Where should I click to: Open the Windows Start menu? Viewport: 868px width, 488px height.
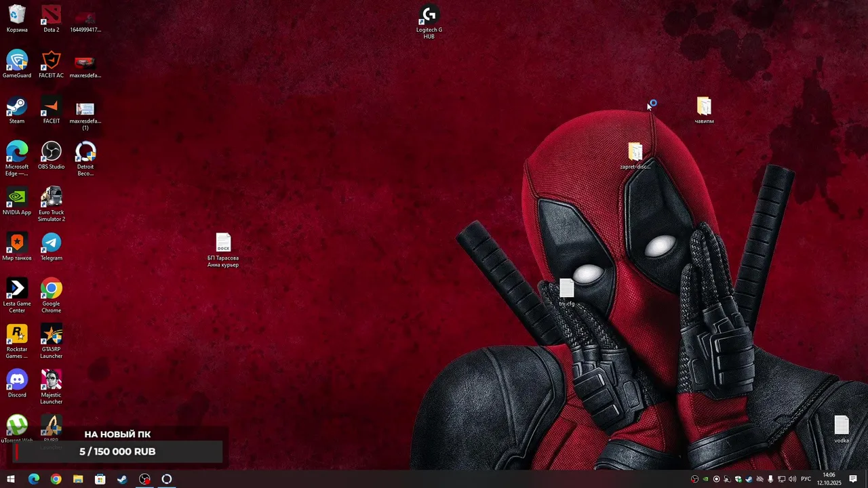[x=11, y=479]
